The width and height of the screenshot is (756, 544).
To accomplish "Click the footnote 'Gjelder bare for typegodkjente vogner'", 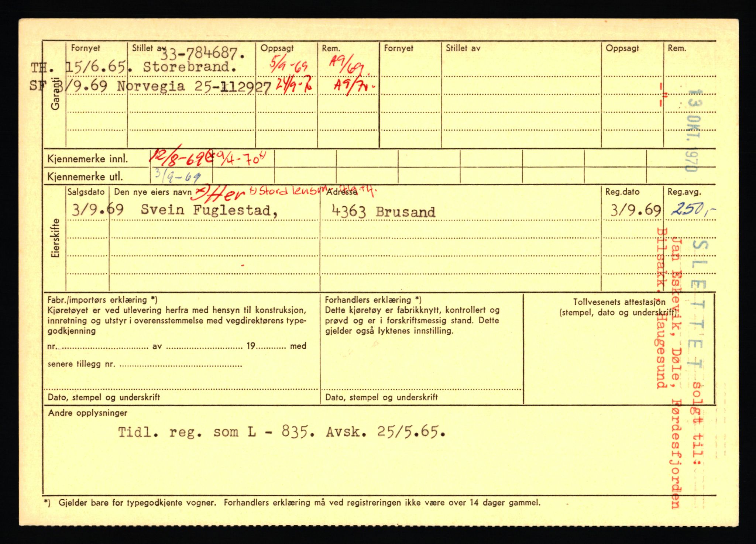I will coord(137,503).
